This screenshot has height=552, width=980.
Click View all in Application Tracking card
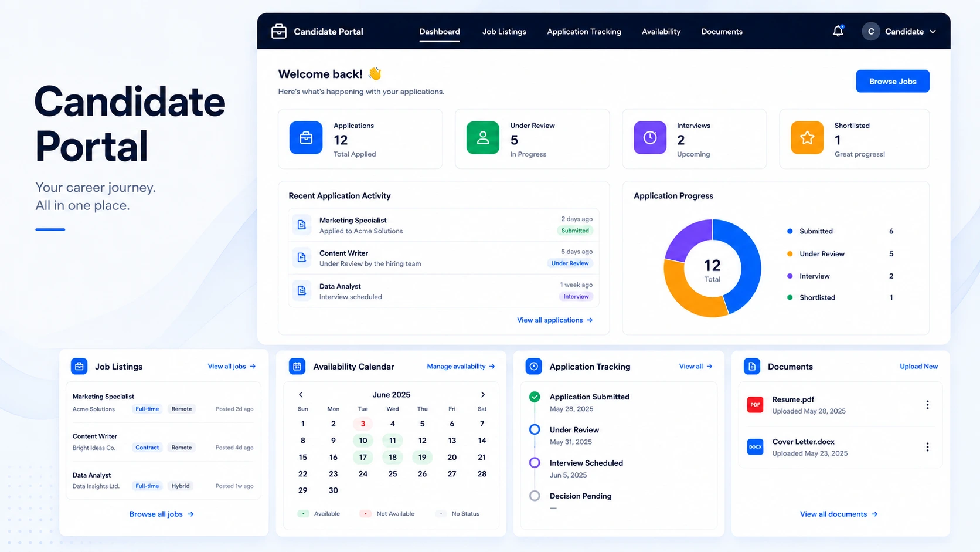coord(696,367)
